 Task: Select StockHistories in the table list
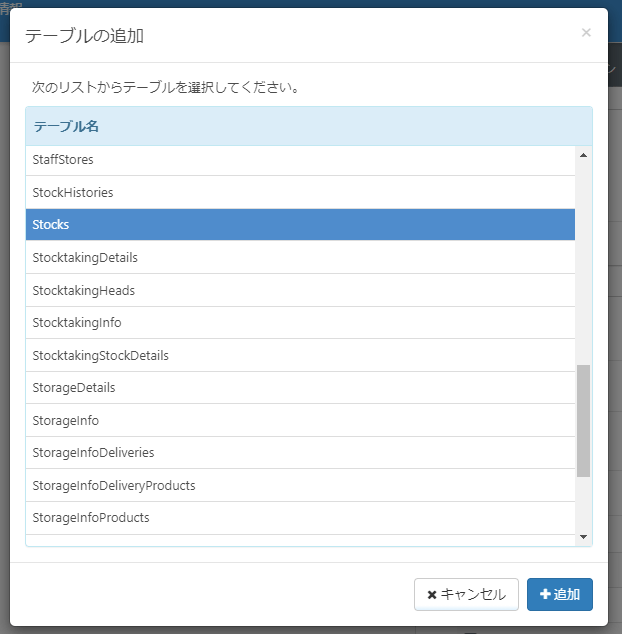(x=300, y=192)
